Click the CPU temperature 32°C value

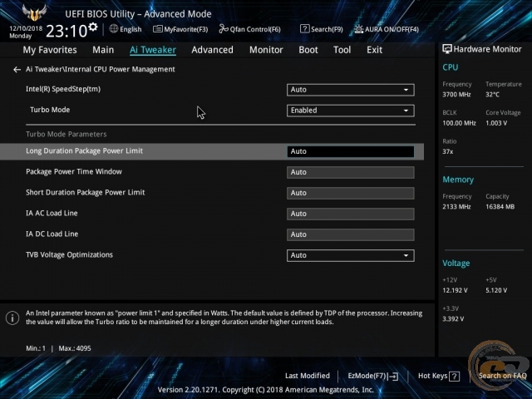pyautogui.click(x=492, y=95)
